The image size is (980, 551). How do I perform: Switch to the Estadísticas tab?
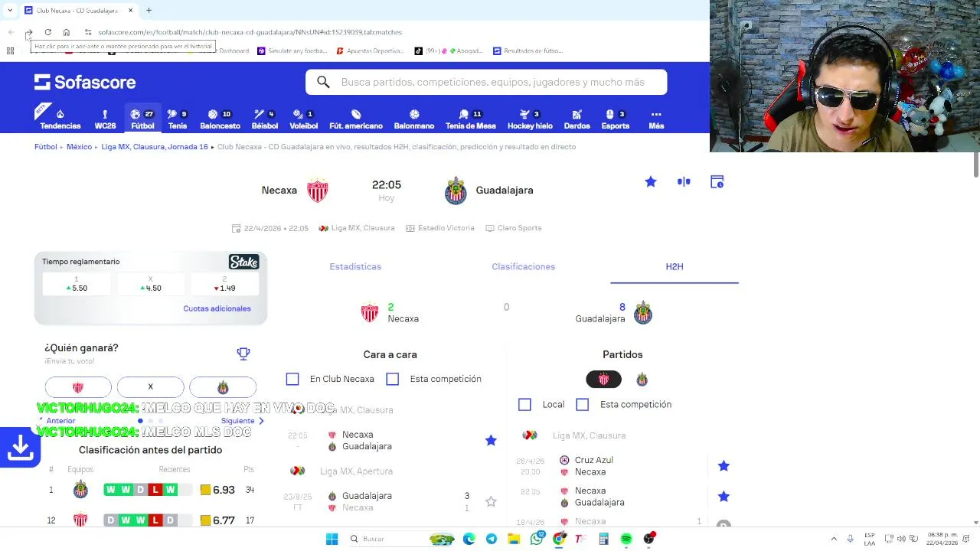(x=355, y=266)
